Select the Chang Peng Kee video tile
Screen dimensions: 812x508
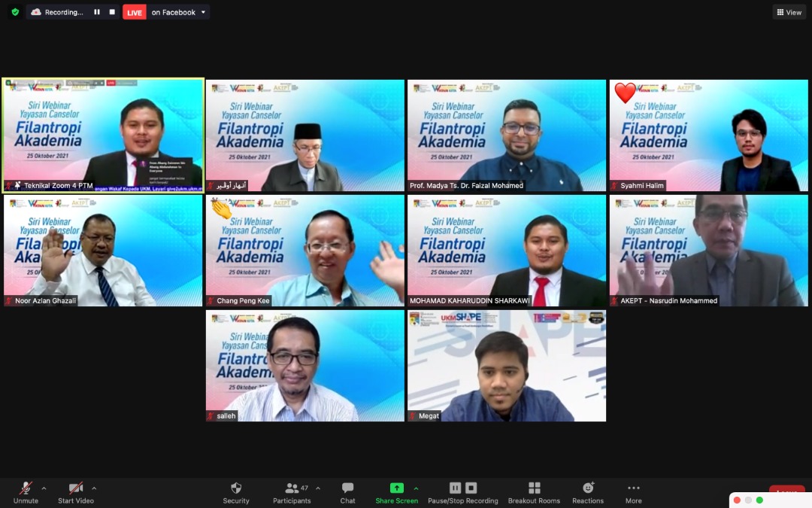[305, 251]
